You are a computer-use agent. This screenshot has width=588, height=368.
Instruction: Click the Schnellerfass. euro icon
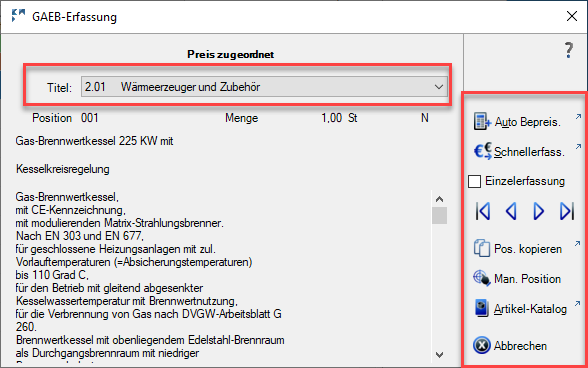point(483,151)
